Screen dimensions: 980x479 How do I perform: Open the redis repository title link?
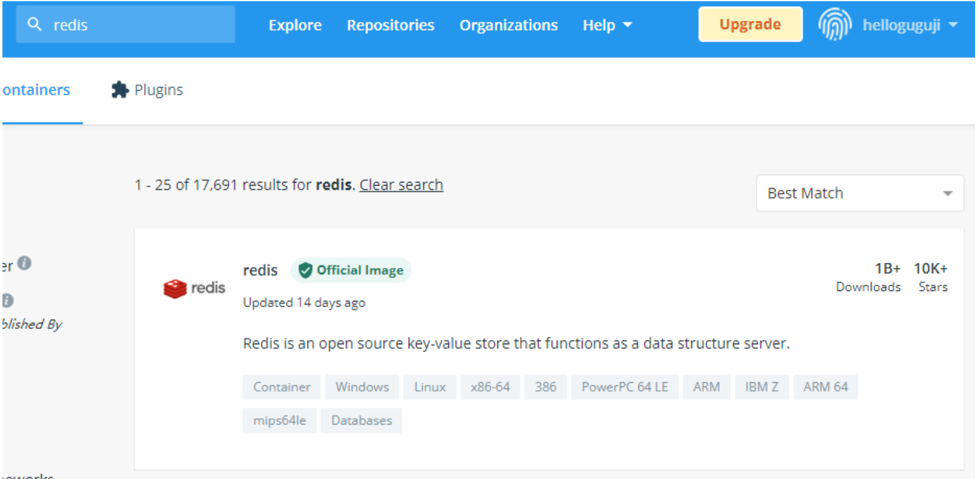point(260,270)
